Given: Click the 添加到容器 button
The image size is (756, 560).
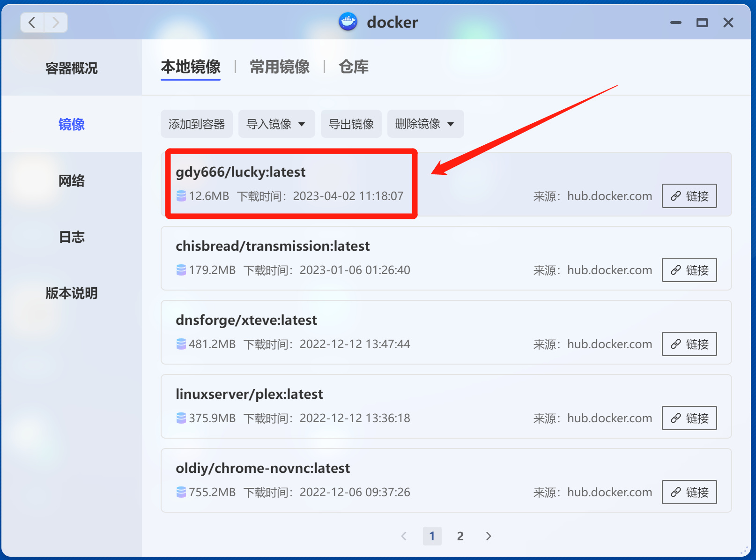Looking at the screenshot, I should tap(197, 124).
